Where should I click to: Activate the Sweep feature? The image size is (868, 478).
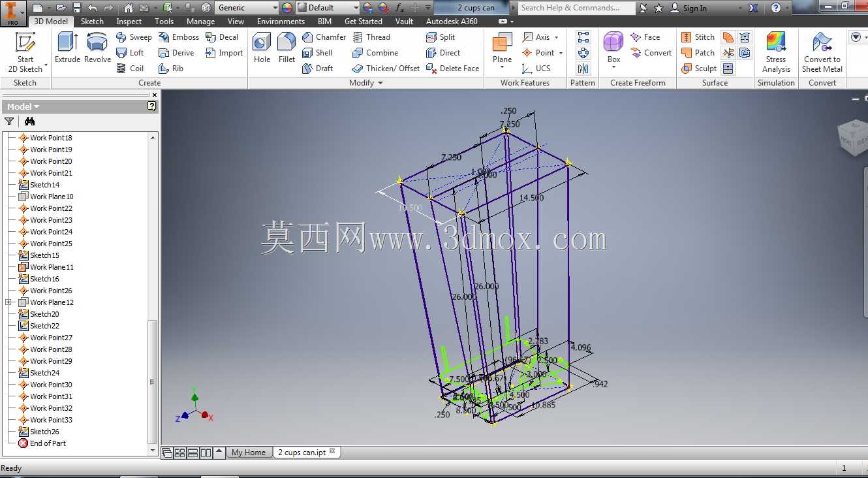(134, 37)
